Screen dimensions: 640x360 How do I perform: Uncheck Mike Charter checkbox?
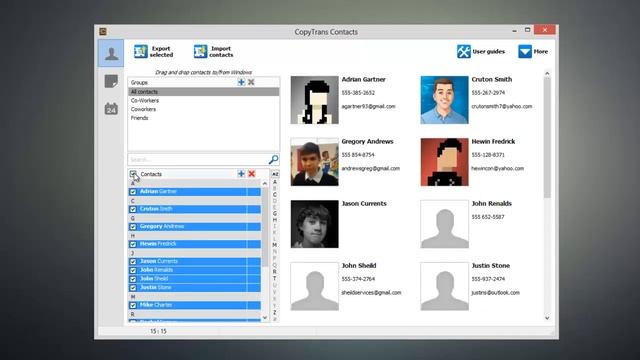point(133,305)
